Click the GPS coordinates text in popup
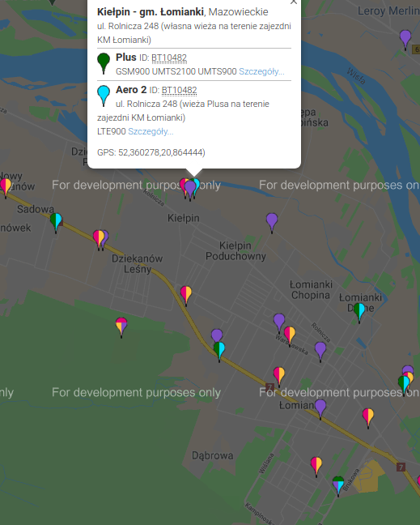Image resolution: width=420 pixels, height=525 pixels. coord(151,152)
